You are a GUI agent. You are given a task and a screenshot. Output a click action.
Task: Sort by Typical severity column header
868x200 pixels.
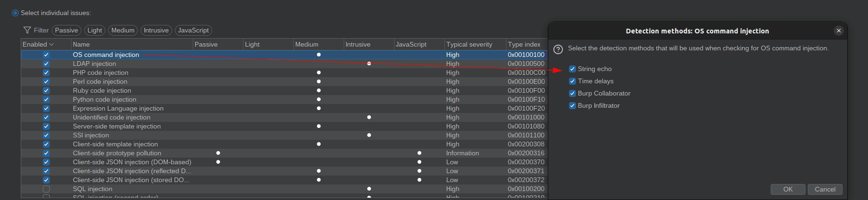point(469,44)
